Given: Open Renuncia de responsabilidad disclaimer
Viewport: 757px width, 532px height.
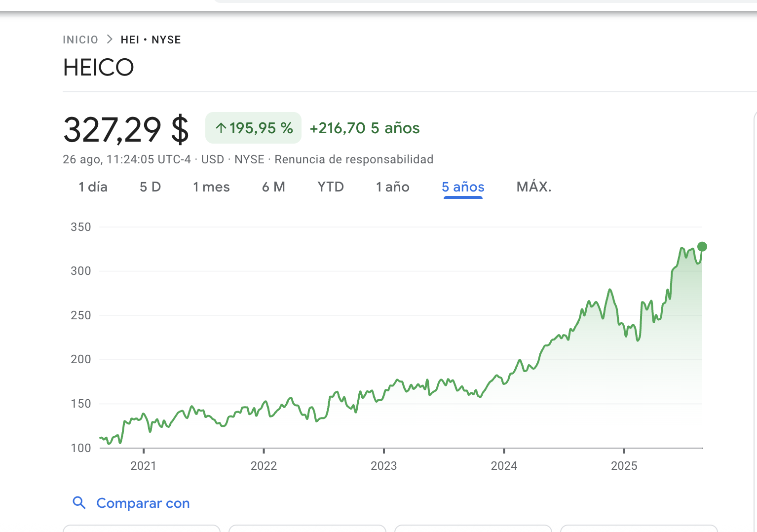Looking at the screenshot, I should pos(354,159).
